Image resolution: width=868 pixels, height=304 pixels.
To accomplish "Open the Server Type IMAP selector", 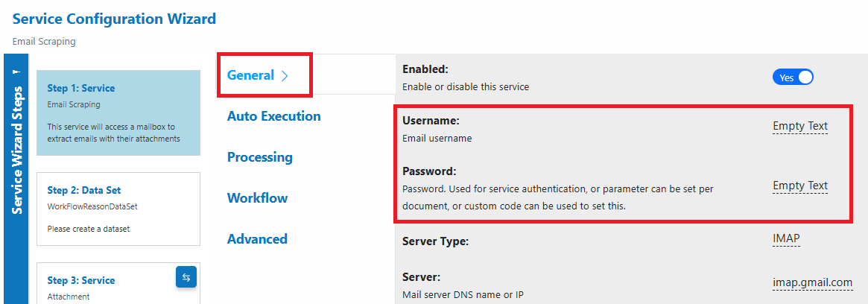I will tap(786, 238).
